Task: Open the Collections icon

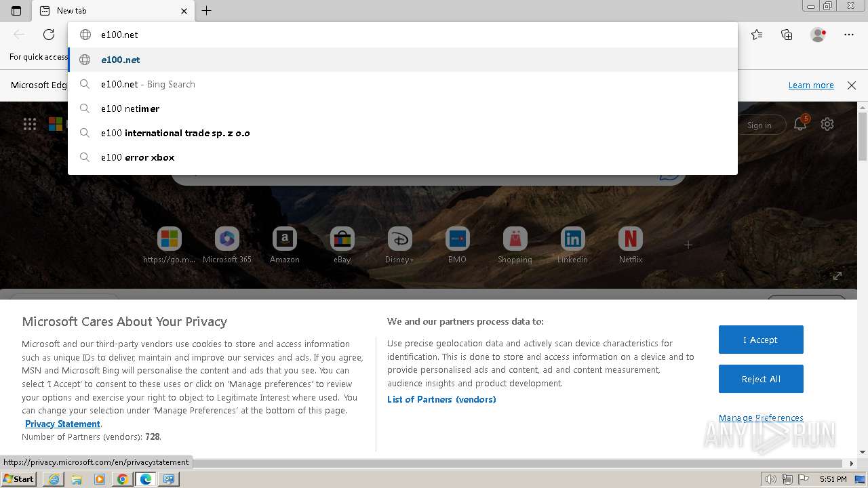Action: [x=787, y=35]
